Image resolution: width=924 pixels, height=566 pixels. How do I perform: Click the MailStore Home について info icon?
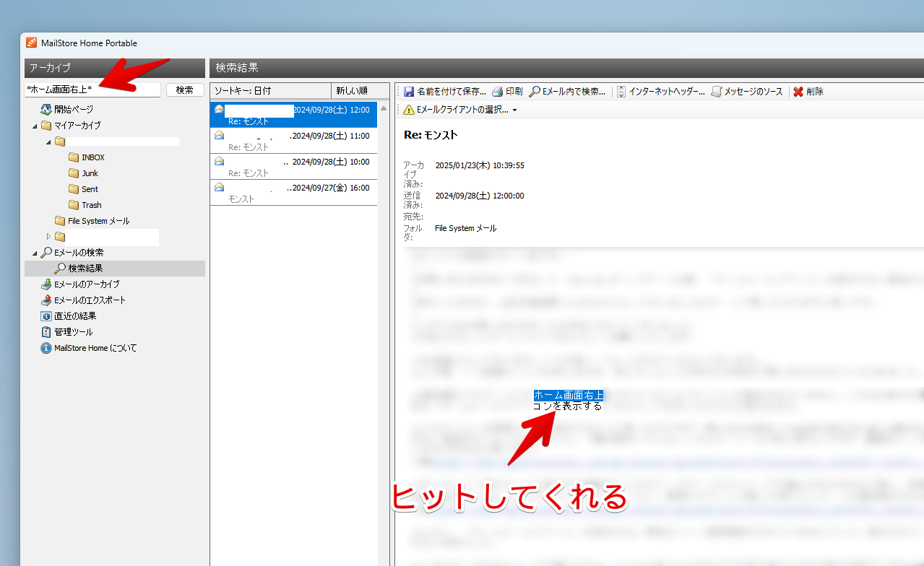point(46,348)
